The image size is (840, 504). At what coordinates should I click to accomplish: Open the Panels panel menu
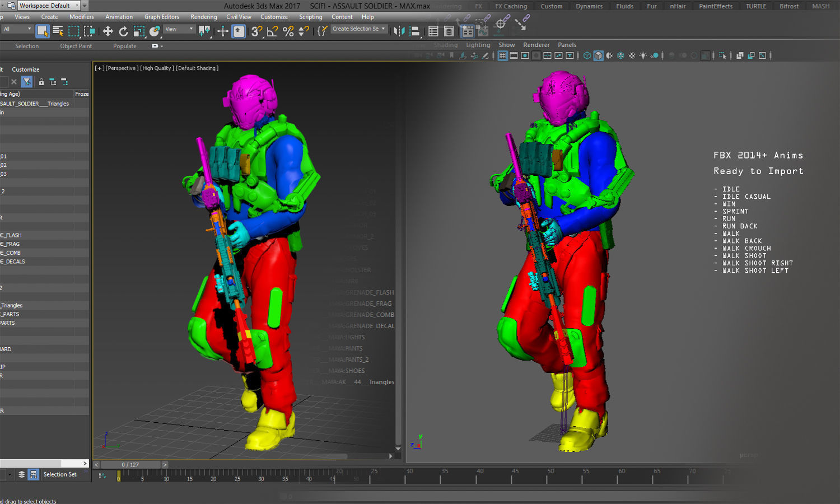point(567,45)
